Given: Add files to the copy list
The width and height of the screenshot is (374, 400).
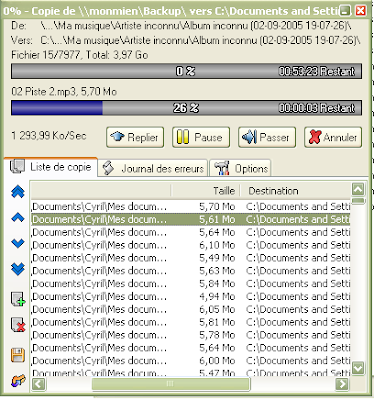Looking at the screenshot, I should point(18,299).
